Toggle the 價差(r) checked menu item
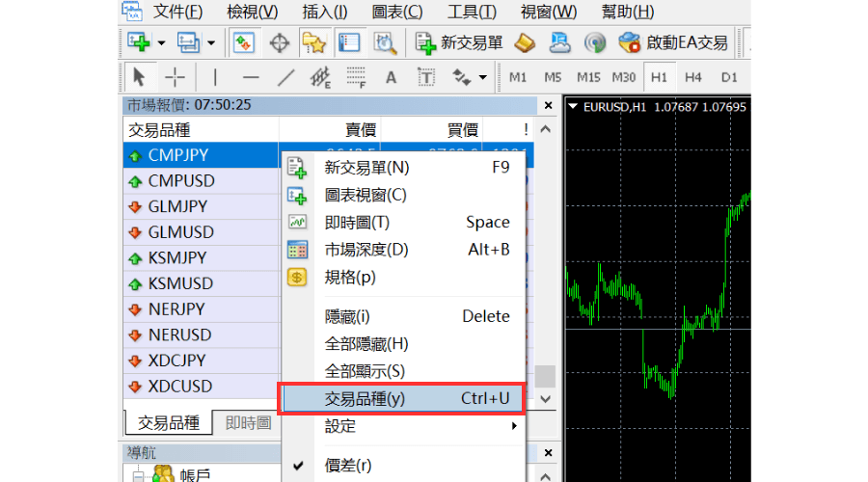 pyautogui.click(x=347, y=466)
